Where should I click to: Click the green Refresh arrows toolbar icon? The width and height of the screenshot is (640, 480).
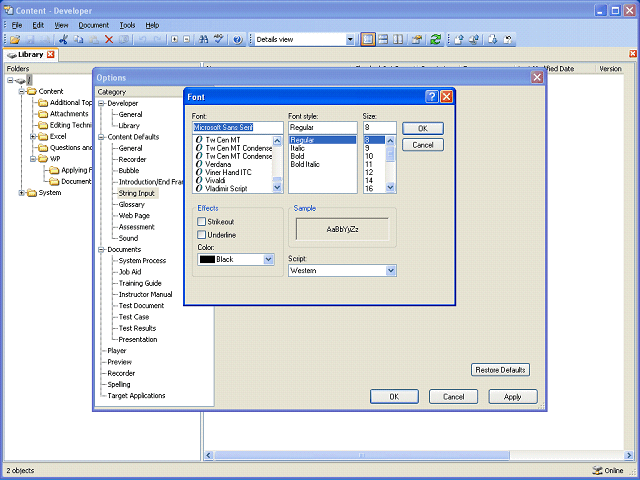click(436, 40)
